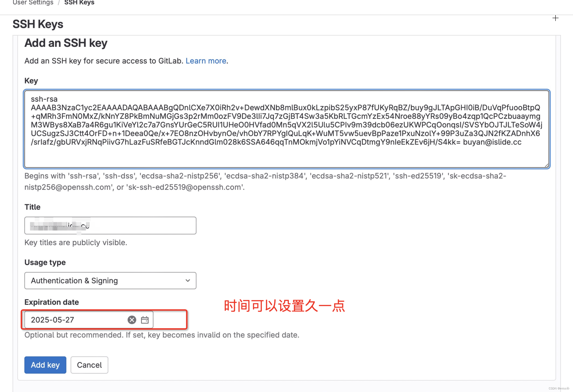Click the Key field label
This screenshot has width=573, height=392.
click(x=31, y=81)
